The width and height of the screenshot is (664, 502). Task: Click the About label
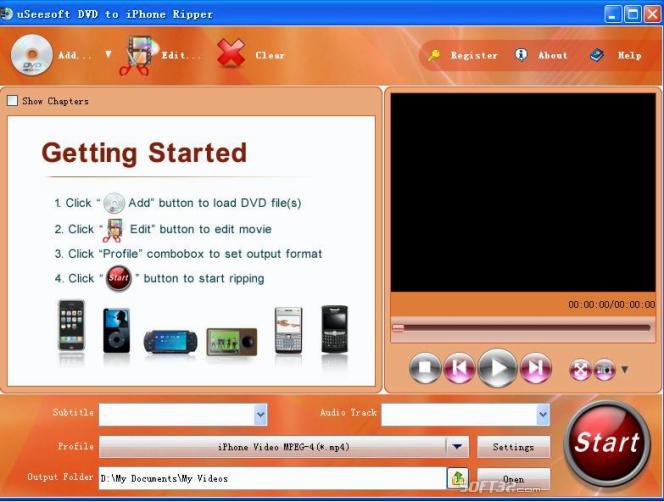coord(553,55)
